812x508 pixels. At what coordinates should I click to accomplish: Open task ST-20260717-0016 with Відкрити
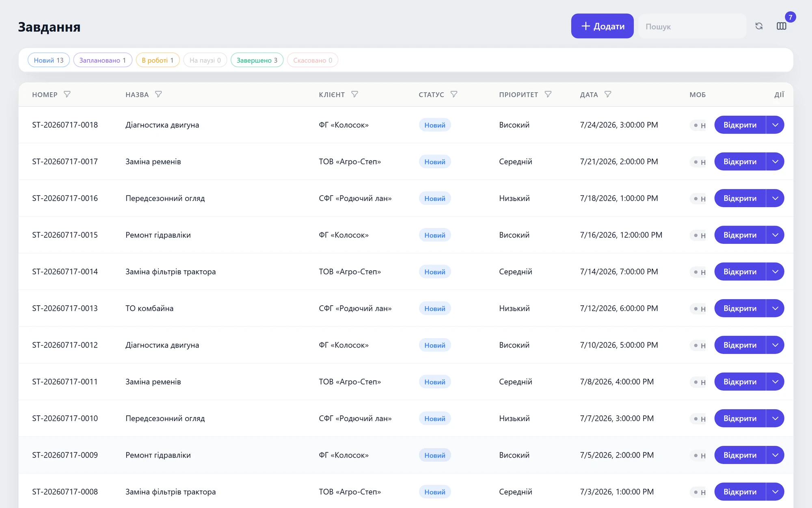click(740, 198)
